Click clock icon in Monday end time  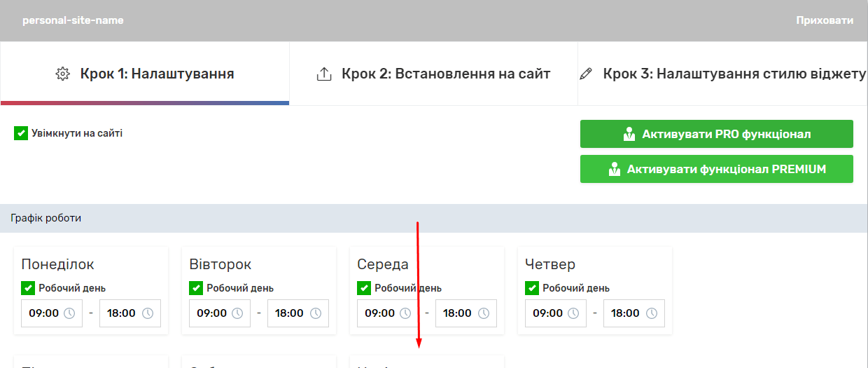point(148,313)
